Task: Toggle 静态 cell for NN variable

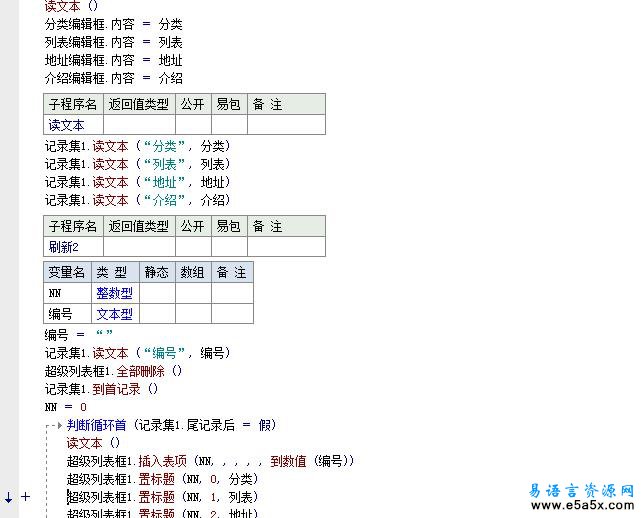Action: [157, 293]
